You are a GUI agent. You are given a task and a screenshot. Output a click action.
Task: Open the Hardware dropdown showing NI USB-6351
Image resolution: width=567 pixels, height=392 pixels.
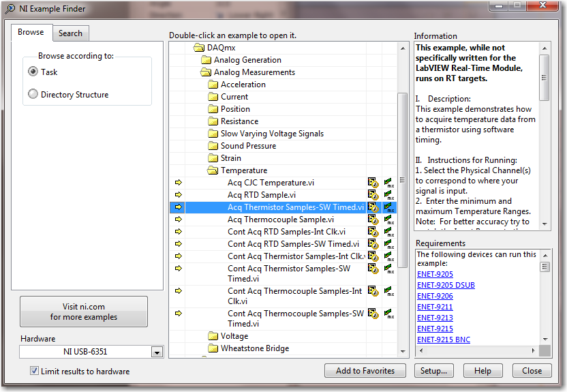[x=157, y=352]
